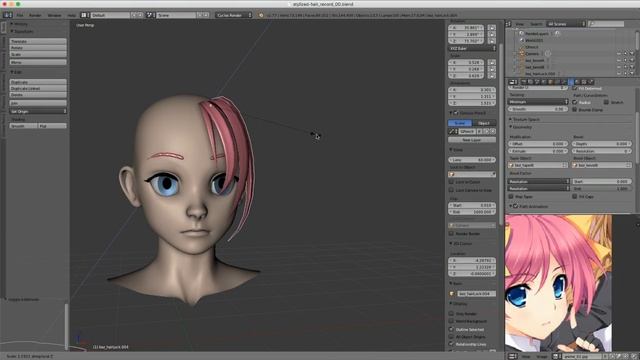640x360 pixels.
Task: Click the Join button
Action: tap(38, 103)
